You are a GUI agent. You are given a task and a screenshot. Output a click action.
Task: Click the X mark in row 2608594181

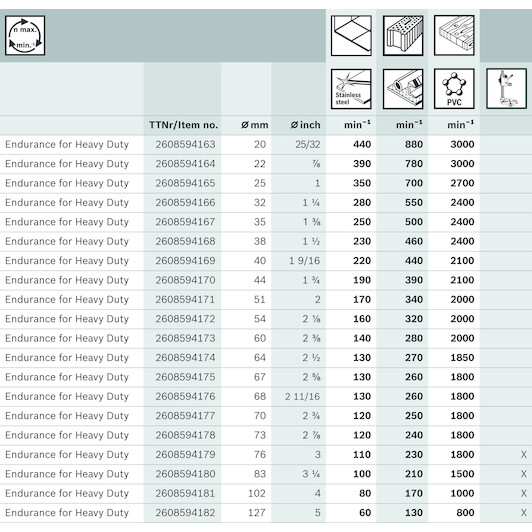[524, 493]
